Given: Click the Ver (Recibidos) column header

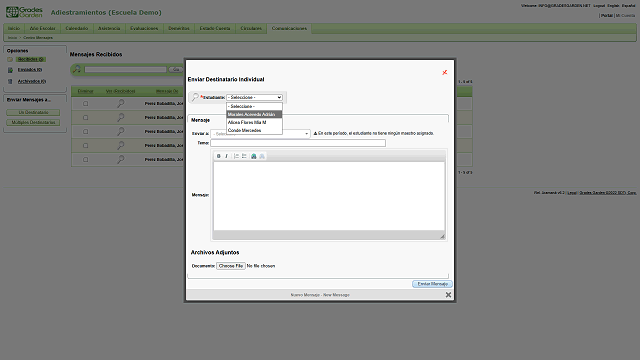Looking at the screenshot, I should coord(120,91).
